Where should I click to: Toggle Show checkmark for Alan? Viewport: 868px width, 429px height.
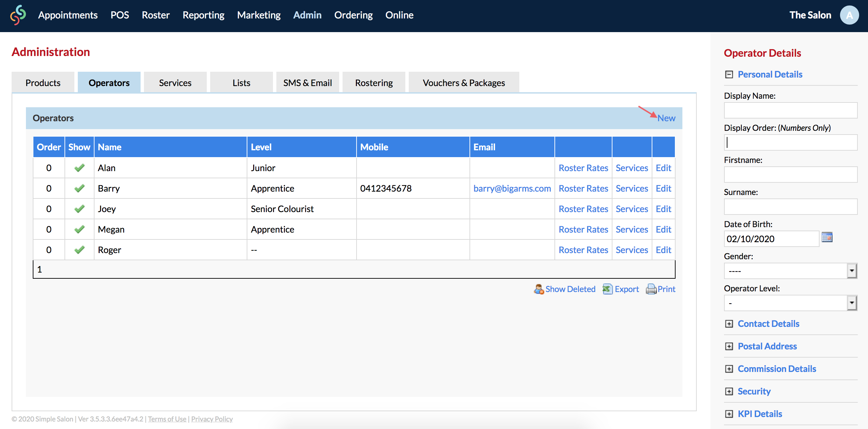click(79, 168)
